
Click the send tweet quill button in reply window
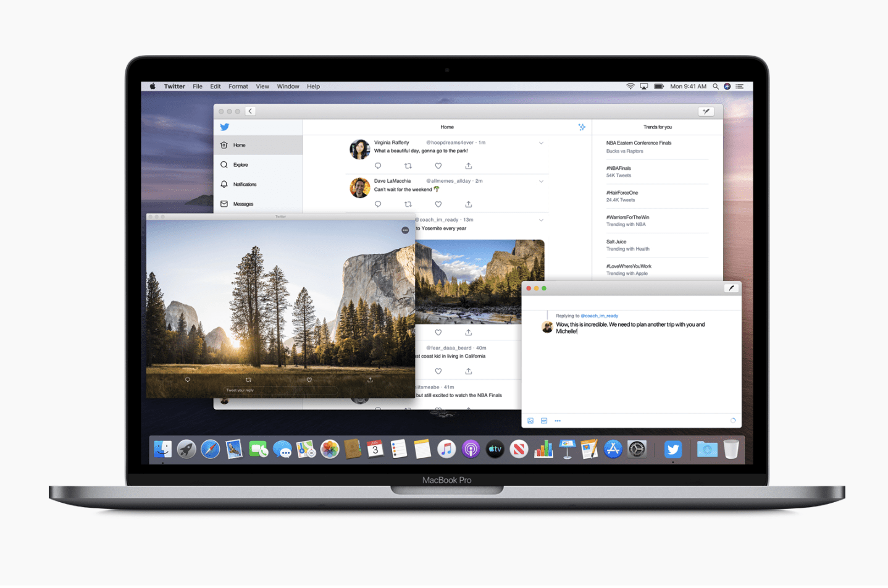click(731, 288)
